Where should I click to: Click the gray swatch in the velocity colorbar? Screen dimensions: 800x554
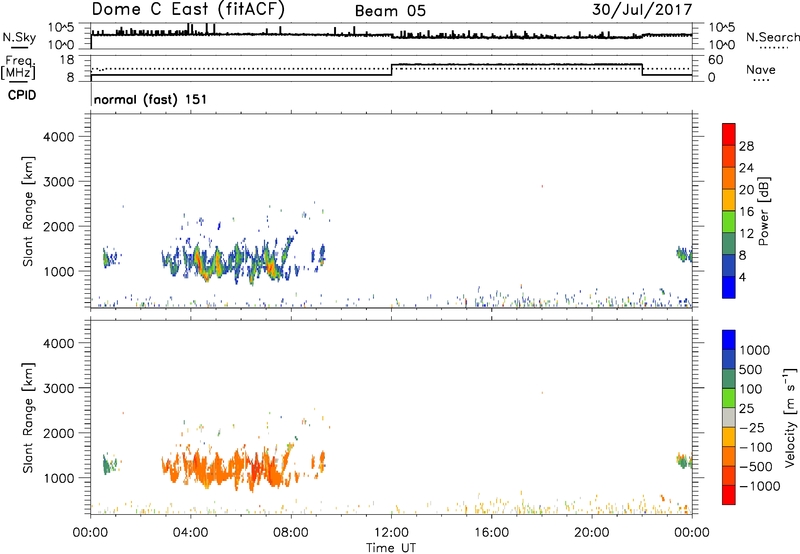click(x=729, y=417)
